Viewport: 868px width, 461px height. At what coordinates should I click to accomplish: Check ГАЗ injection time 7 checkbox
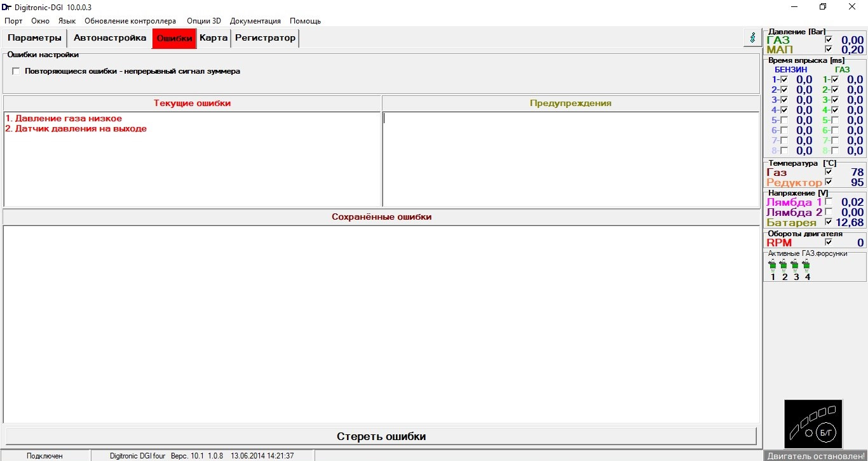tap(834, 140)
